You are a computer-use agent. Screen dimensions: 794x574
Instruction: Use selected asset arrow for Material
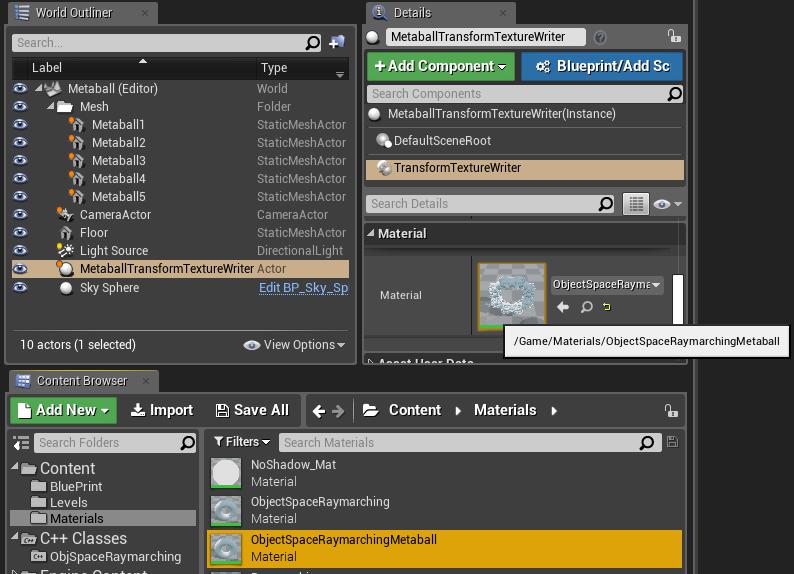[x=563, y=307]
